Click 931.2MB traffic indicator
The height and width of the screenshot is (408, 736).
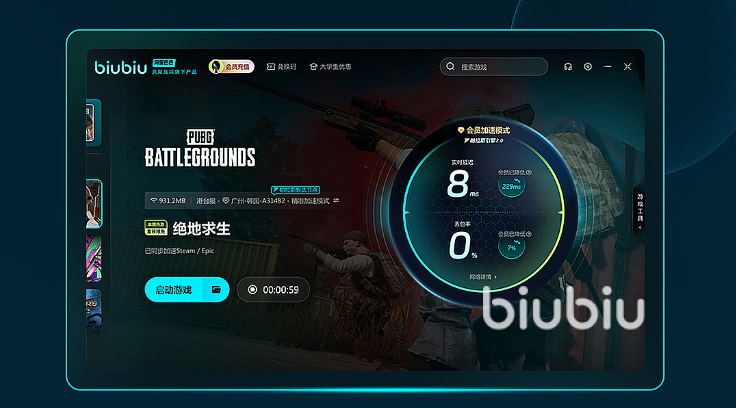[168, 200]
